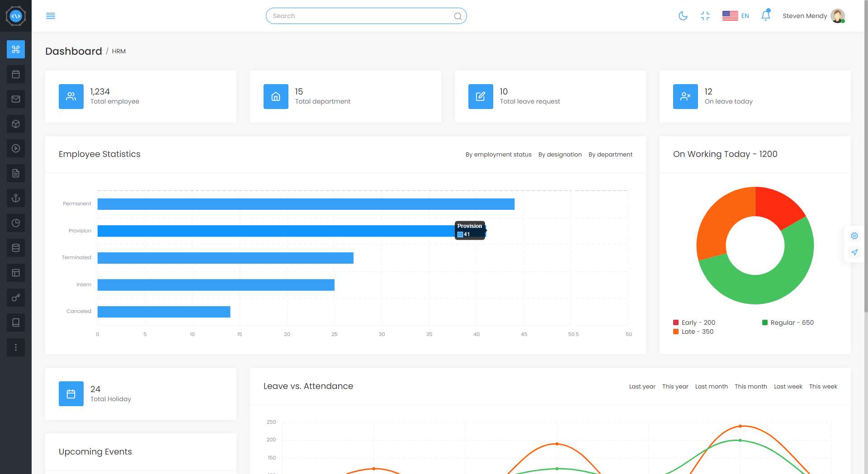Click the green Regular legend swatch
The height and width of the screenshot is (474, 868).
(x=765, y=322)
